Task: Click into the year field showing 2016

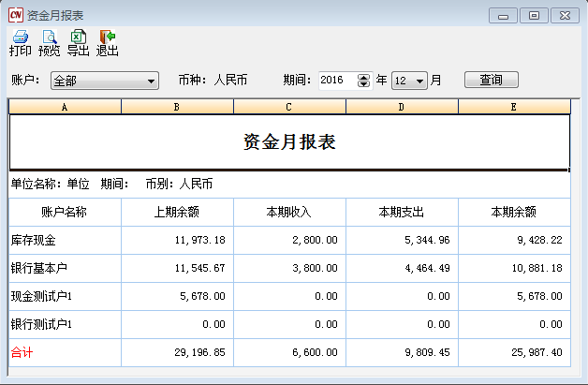Action: (335, 81)
